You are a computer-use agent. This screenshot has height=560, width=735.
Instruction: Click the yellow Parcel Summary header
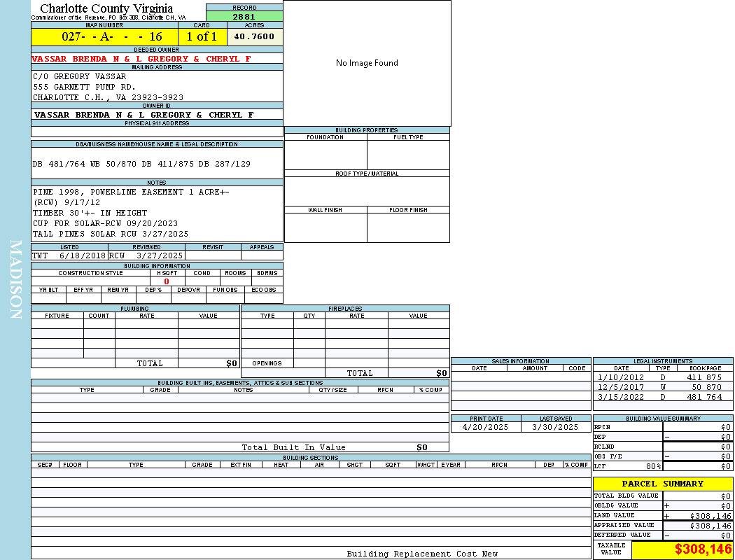tap(662, 484)
